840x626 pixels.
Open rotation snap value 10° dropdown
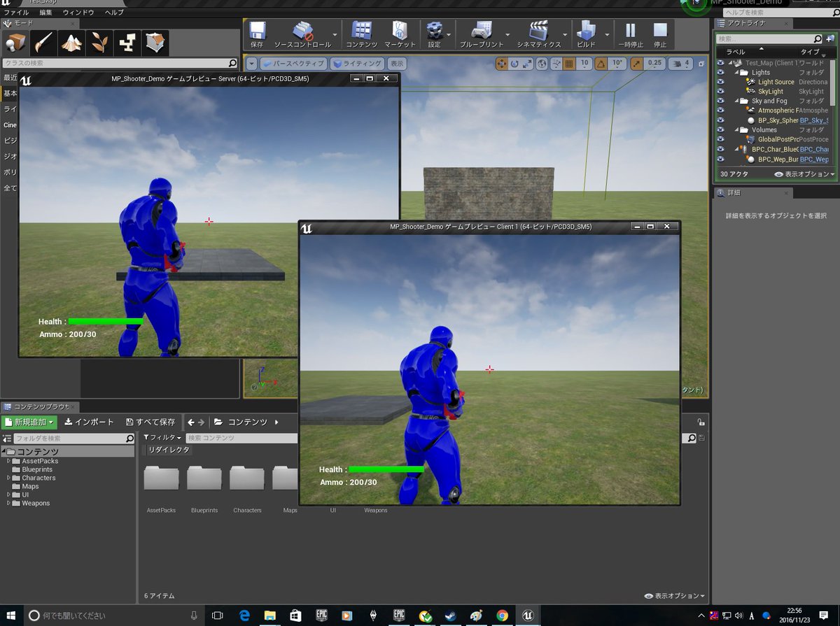(617, 64)
